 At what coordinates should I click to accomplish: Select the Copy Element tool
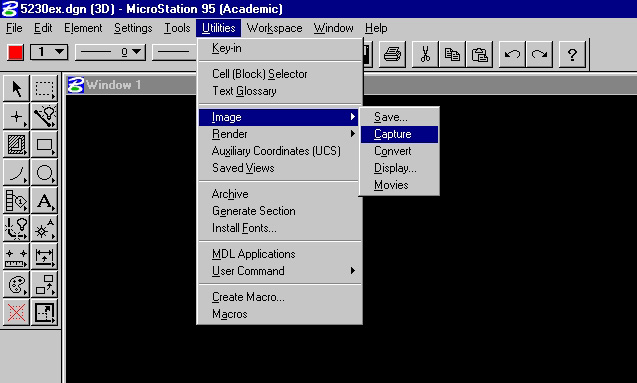[44, 284]
